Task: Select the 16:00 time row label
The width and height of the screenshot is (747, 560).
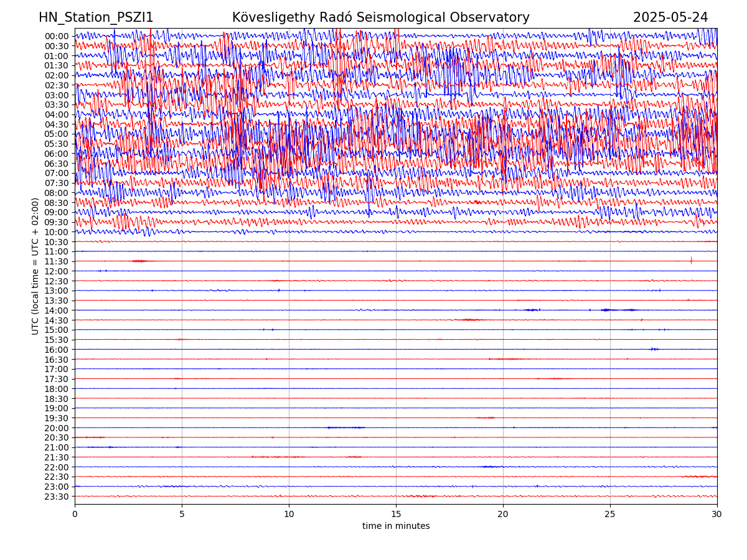Action: point(57,350)
